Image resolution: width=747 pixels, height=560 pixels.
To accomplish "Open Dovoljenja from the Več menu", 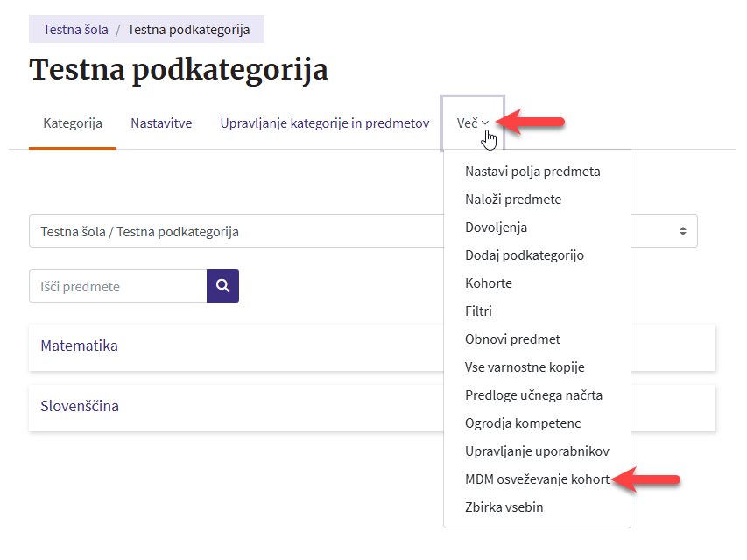I will pyautogui.click(x=496, y=227).
